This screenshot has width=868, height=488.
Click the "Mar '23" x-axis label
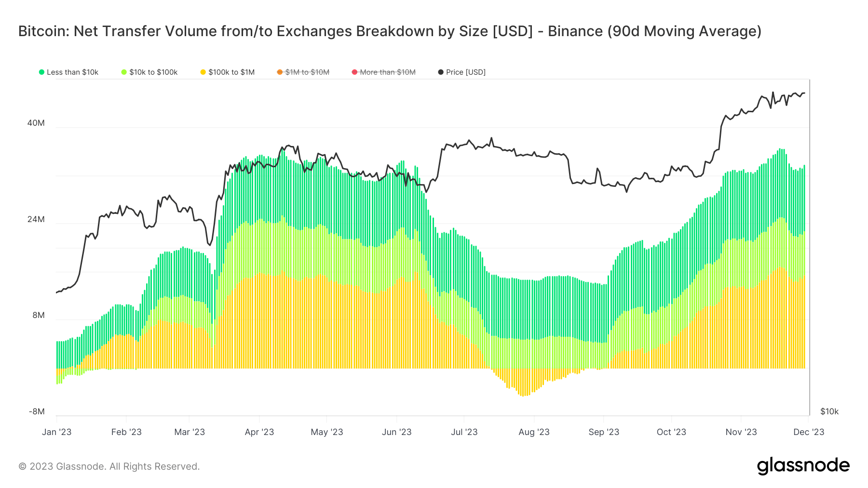pyautogui.click(x=190, y=432)
